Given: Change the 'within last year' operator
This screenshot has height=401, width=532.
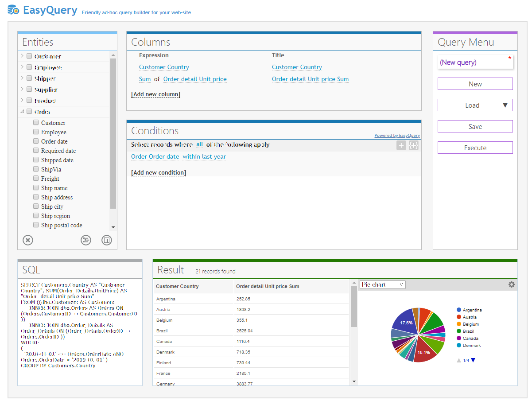Looking at the screenshot, I should point(204,157).
